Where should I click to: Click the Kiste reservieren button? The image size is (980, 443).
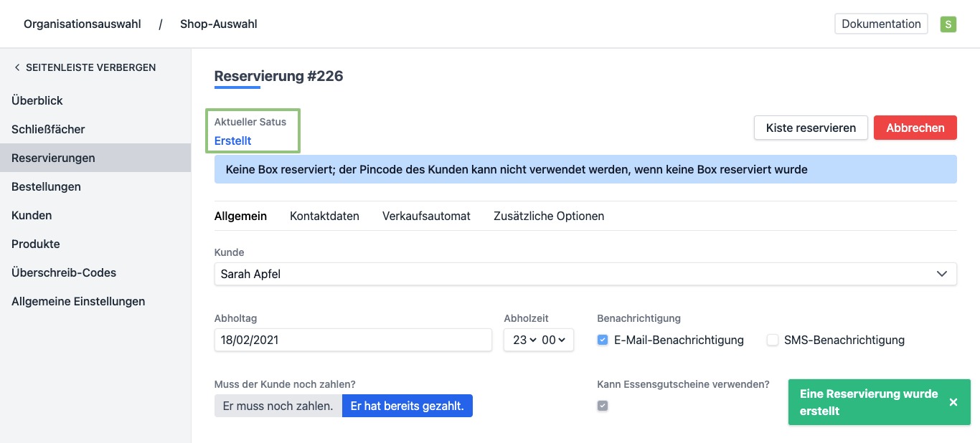811,128
